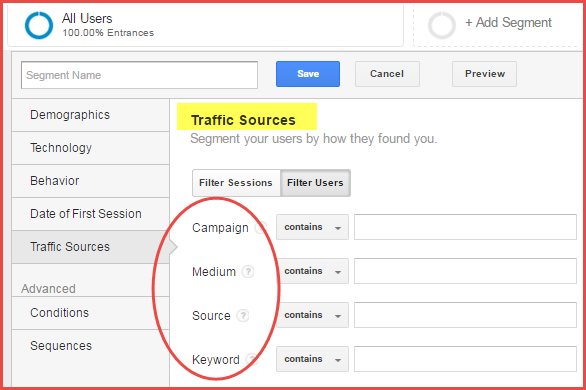Click the Cancel button
The image size is (586, 390).
387,74
